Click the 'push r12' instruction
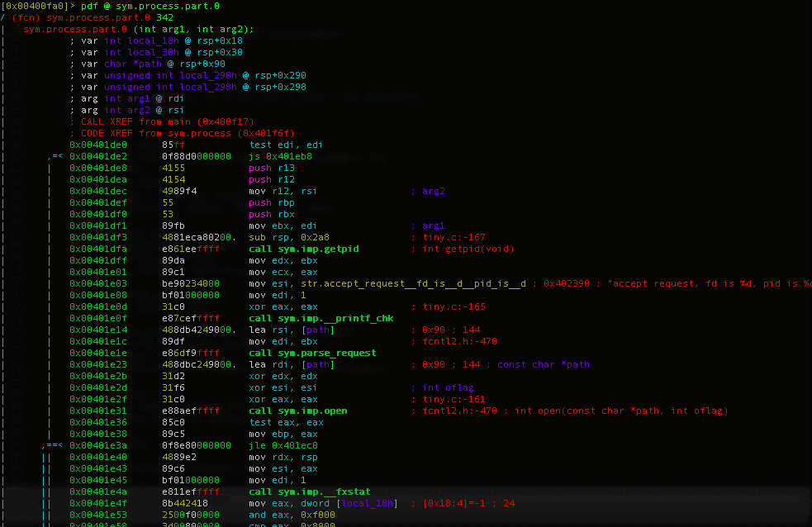812x527 pixels. 272,179
